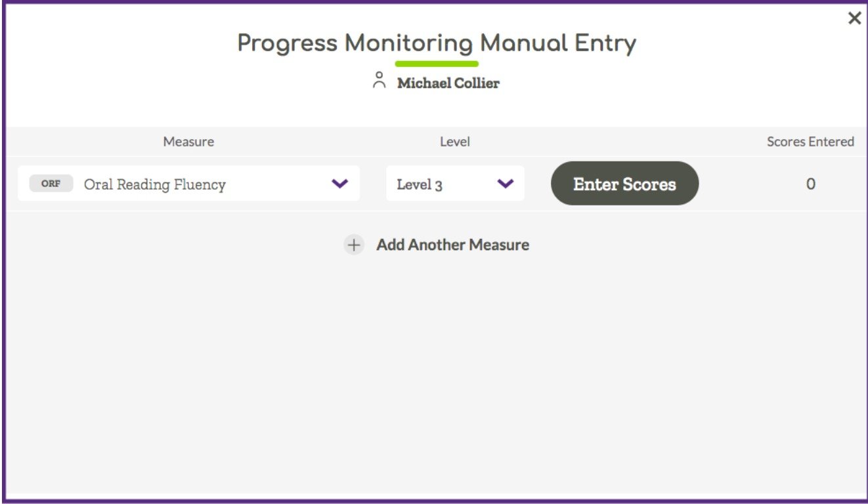Click the Michael Collier student name
The height and width of the screenshot is (504, 868).
click(x=448, y=83)
